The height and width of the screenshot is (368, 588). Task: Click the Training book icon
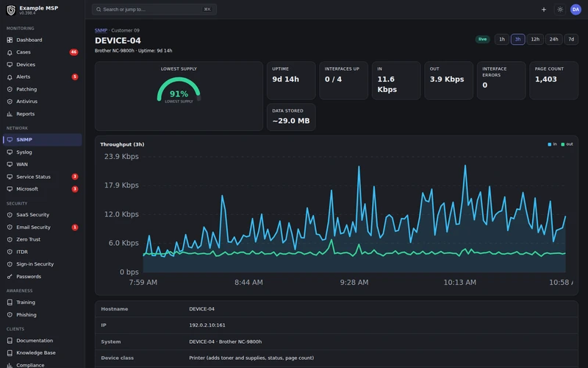tap(10, 302)
